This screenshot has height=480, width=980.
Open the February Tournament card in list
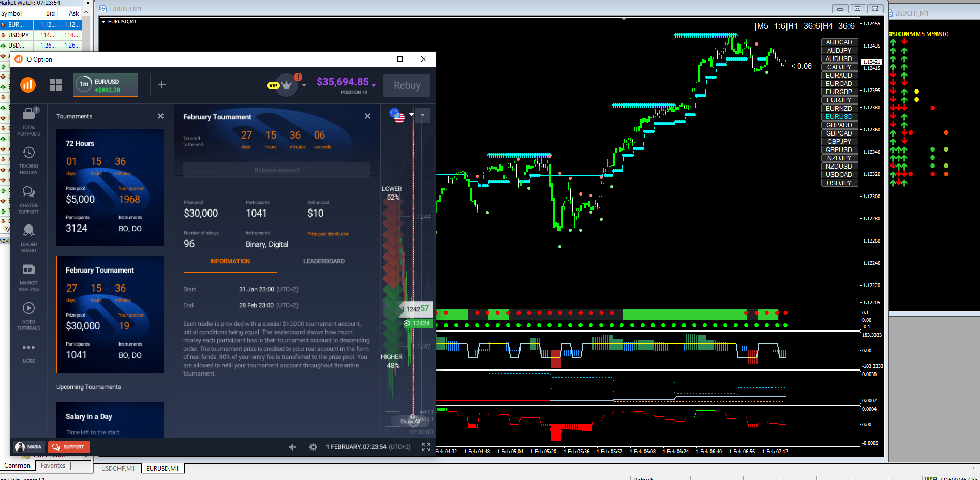[x=110, y=314]
